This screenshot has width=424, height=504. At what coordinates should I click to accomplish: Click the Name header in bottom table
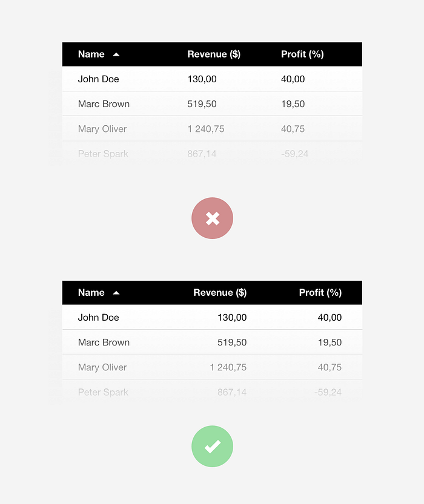pos(91,292)
